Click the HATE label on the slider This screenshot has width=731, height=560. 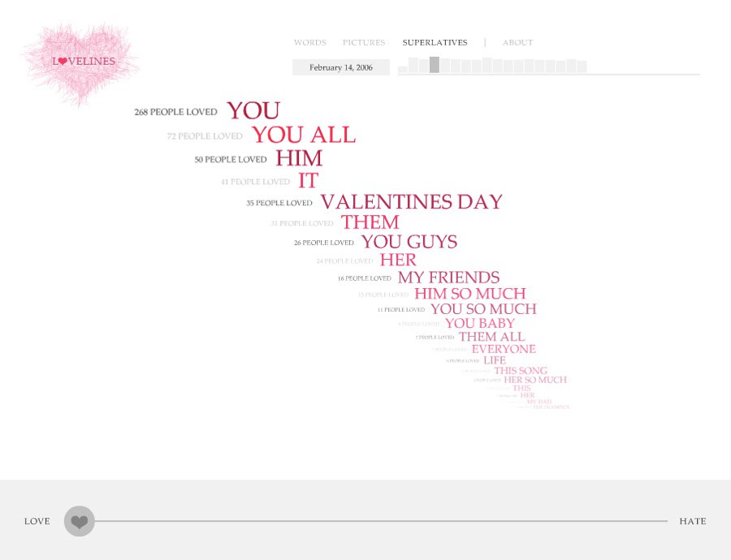click(692, 521)
